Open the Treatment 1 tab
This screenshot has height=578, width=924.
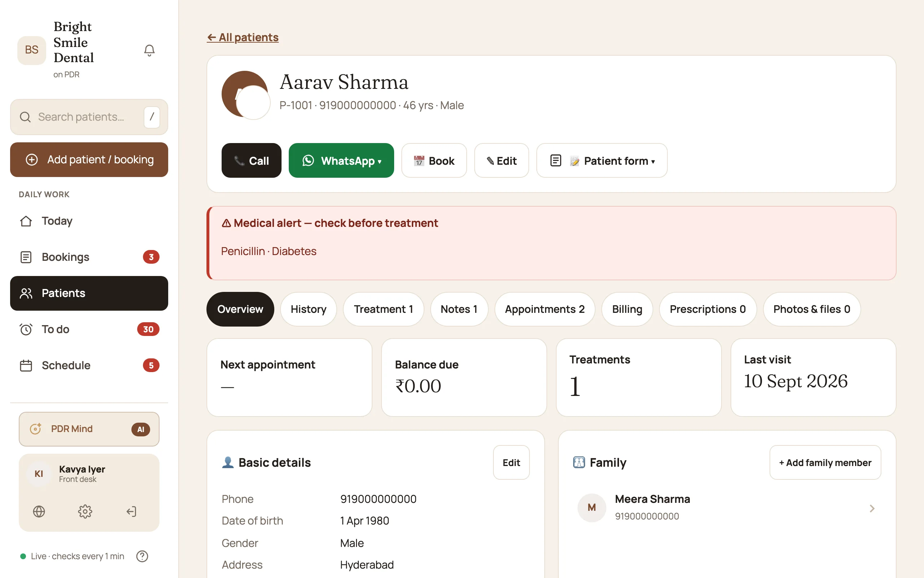383,309
